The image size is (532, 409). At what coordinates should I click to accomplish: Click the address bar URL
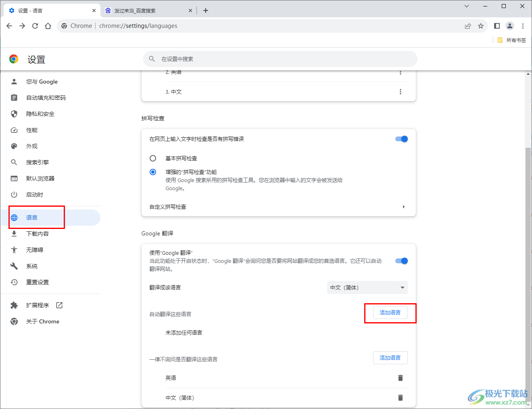[x=138, y=26]
